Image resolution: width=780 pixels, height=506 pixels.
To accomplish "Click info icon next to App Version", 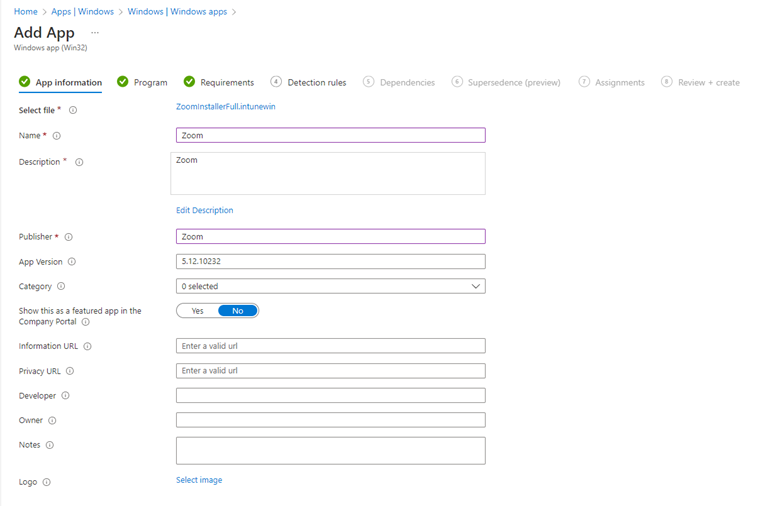I will tap(72, 262).
